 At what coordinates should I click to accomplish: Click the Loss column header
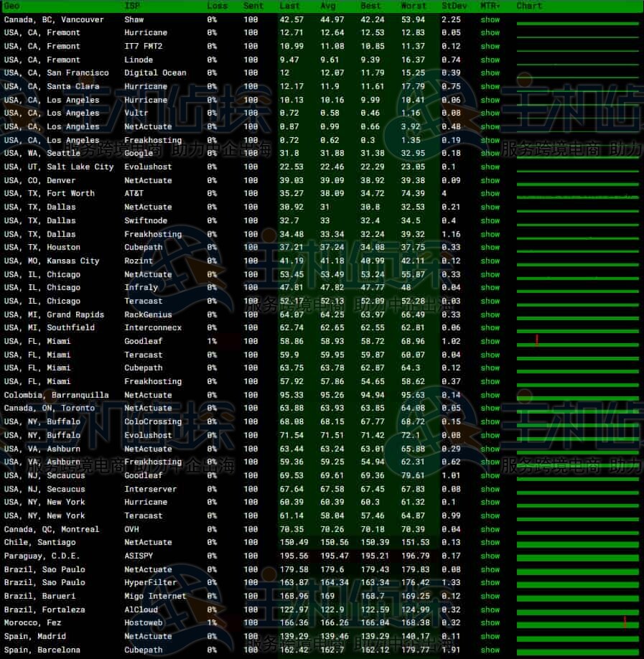pos(217,6)
